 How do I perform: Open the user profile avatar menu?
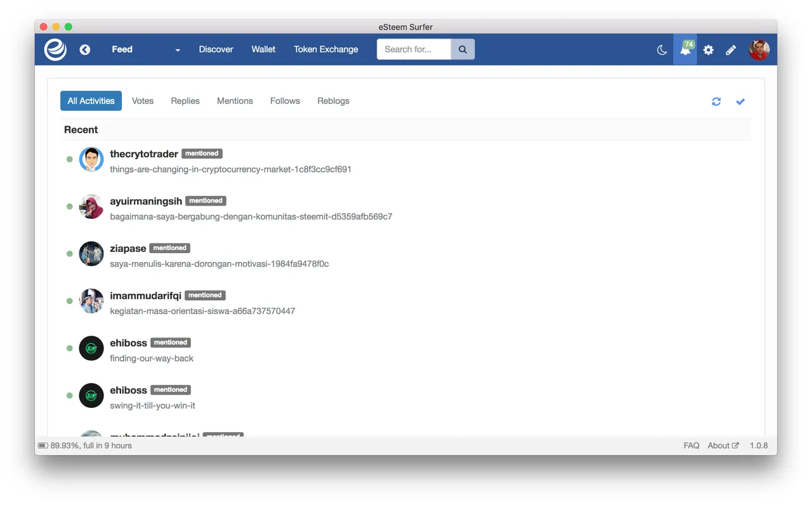[x=759, y=49]
